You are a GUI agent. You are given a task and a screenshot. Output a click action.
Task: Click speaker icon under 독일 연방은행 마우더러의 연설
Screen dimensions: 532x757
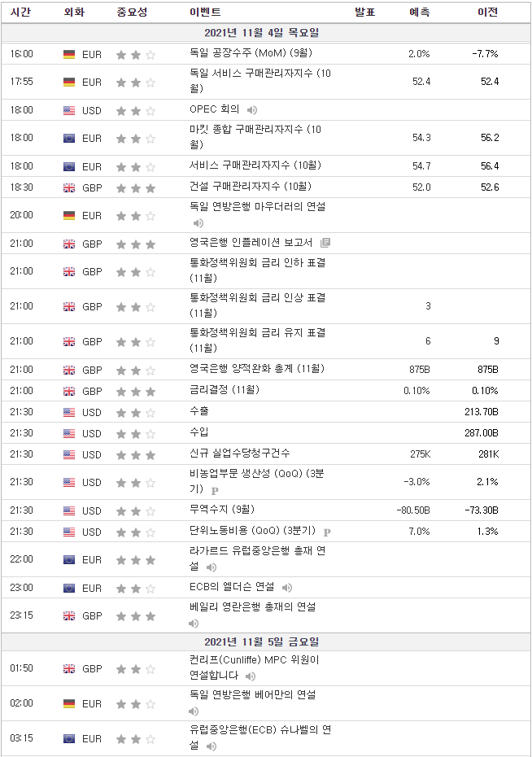click(x=198, y=223)
